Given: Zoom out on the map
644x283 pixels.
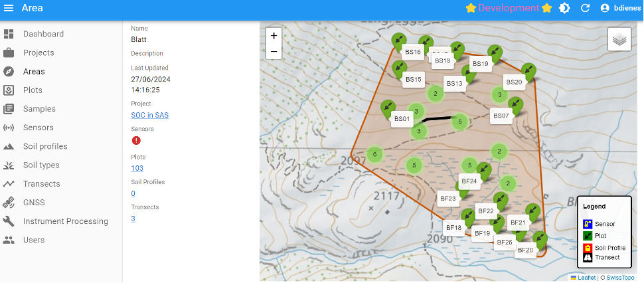Looking at the screenshot, I should coord(274,51).
